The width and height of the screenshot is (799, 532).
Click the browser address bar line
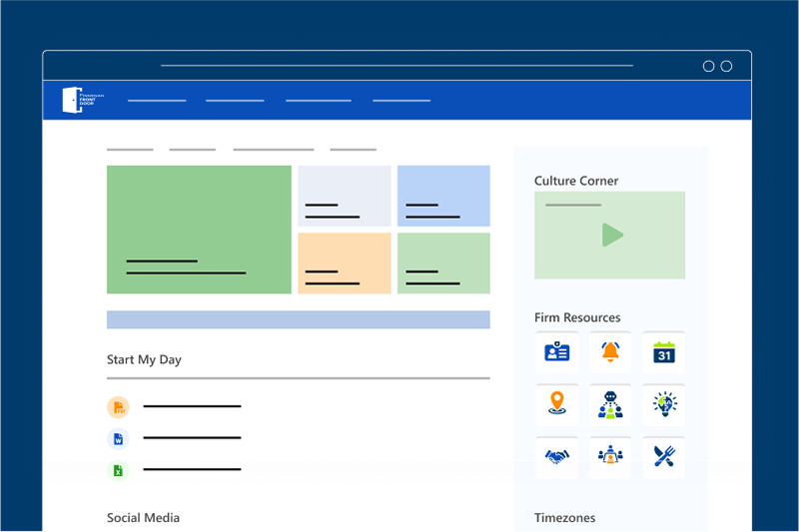point(397,66)
